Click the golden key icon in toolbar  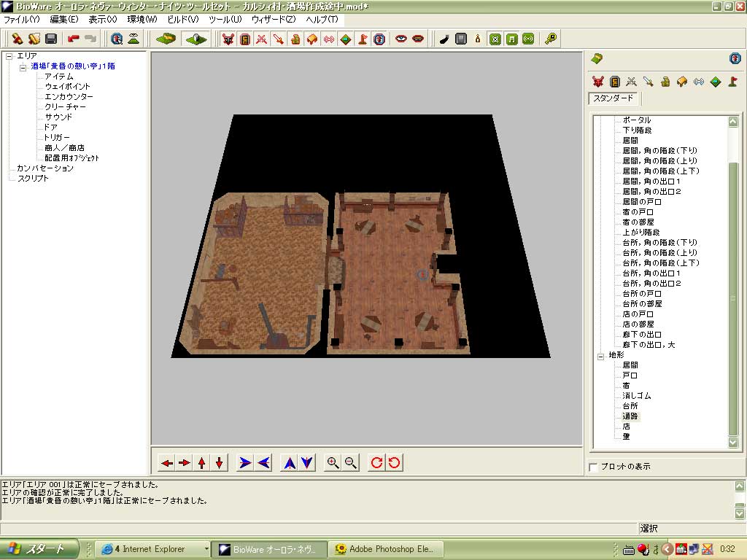551,39
